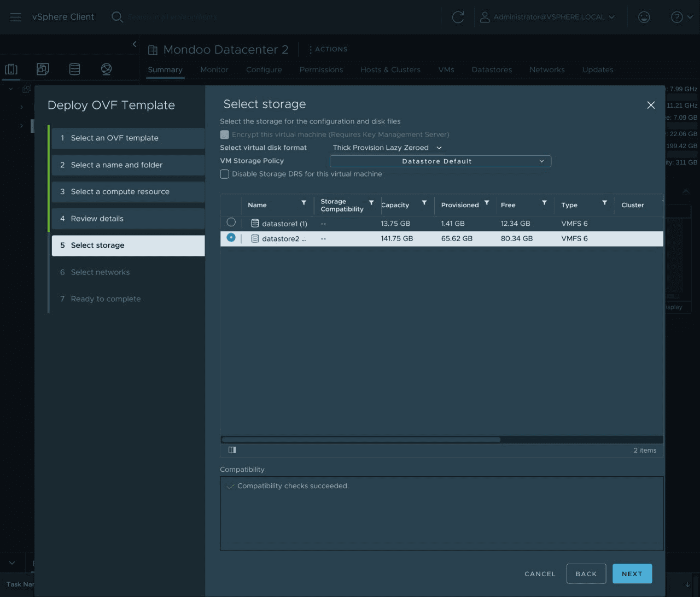Click the column chooser icon below table
Viewport: 700px width, 597px height.
point(232,450)
